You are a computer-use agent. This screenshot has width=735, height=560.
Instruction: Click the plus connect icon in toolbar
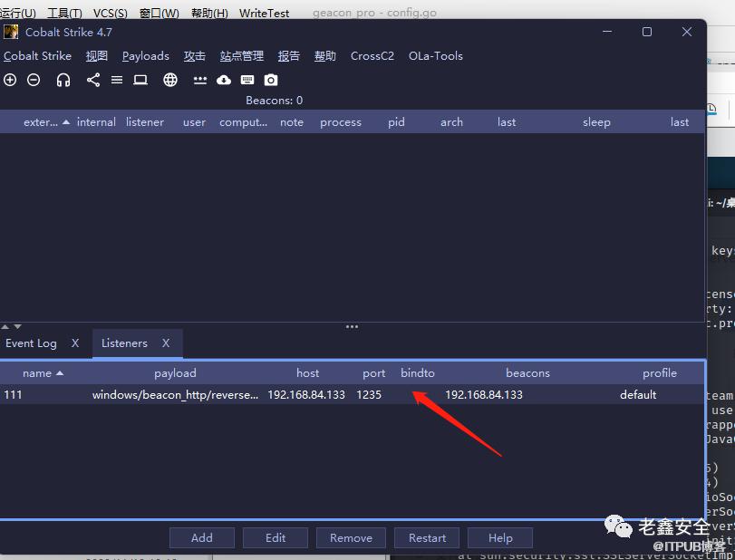(x=10, y=80)
